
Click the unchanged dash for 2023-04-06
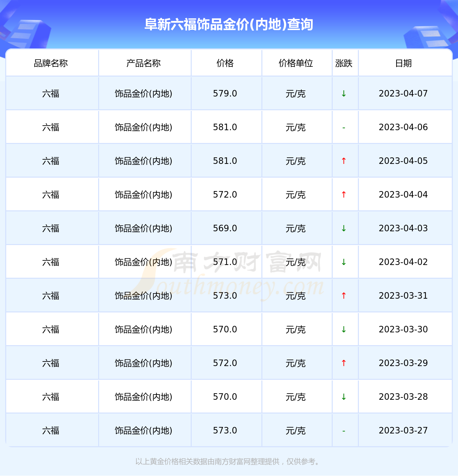[x=344, y=128]
